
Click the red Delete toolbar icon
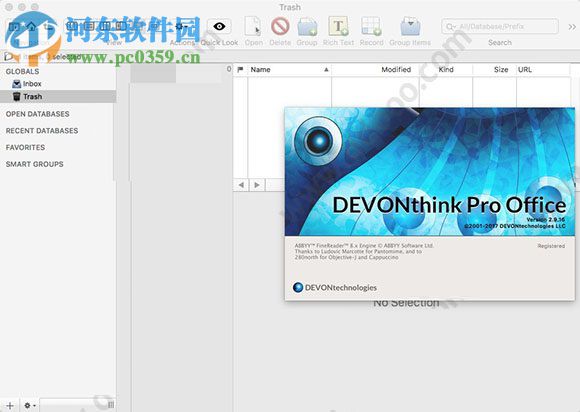coord(280,27)
